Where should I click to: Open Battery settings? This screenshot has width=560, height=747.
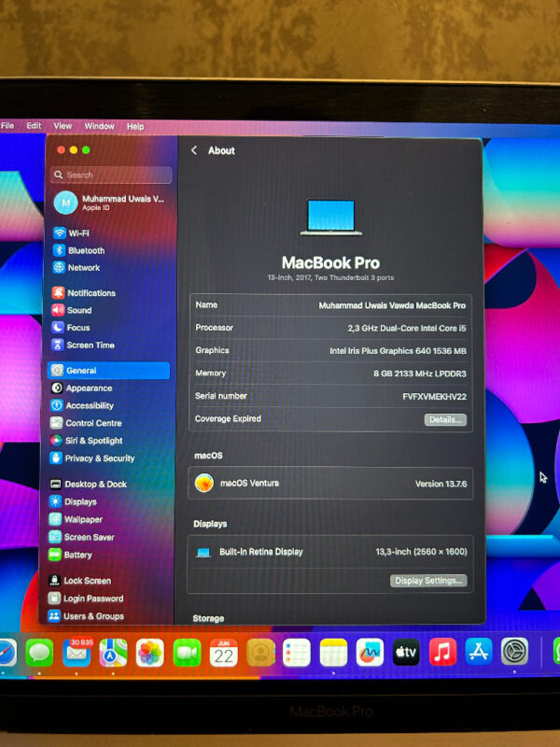tap(71, 555)
